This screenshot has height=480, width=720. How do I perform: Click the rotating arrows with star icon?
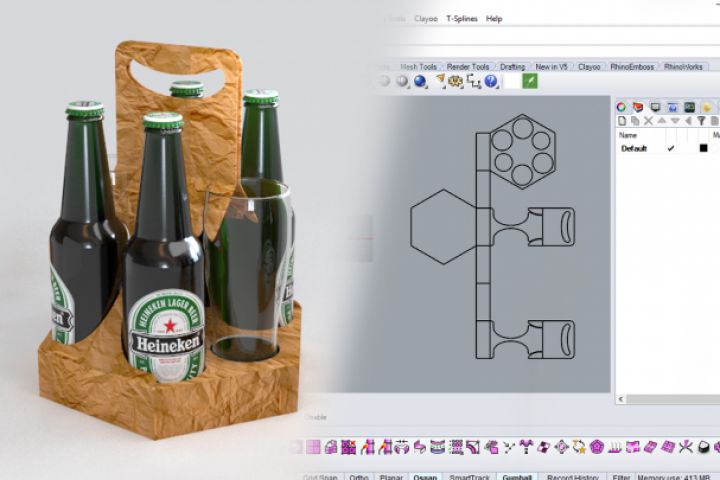(x=579, y=446)
